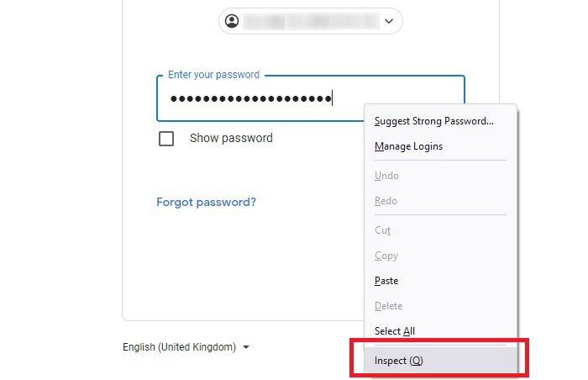
Task: Click the account avatar icon
Action: click(x=232, y=21)
